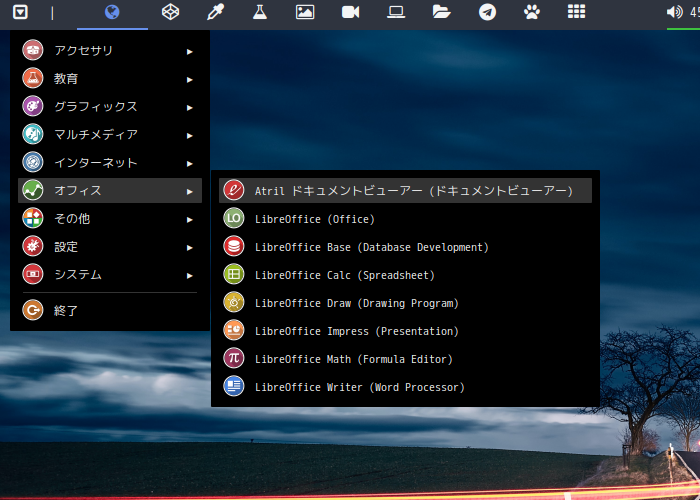700x500 pixels.
Task: Expand the 設定 submenu arrow
Action: [190, 248]
